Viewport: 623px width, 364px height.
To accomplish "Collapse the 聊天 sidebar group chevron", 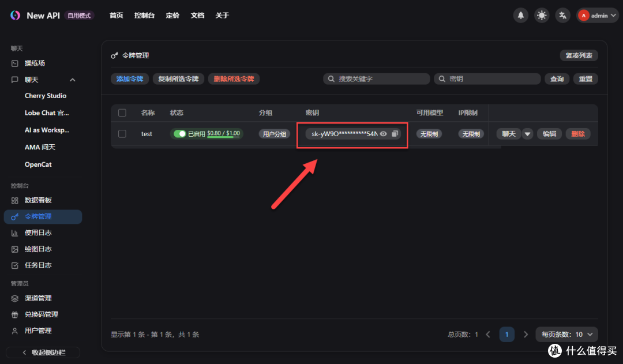I will point(72,80).
